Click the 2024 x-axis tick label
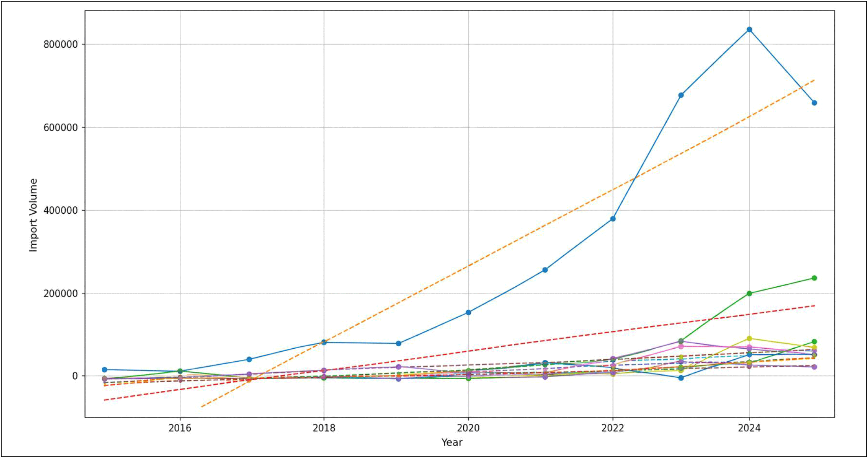Viewport: 868px width, 458px height. [749, 428]
